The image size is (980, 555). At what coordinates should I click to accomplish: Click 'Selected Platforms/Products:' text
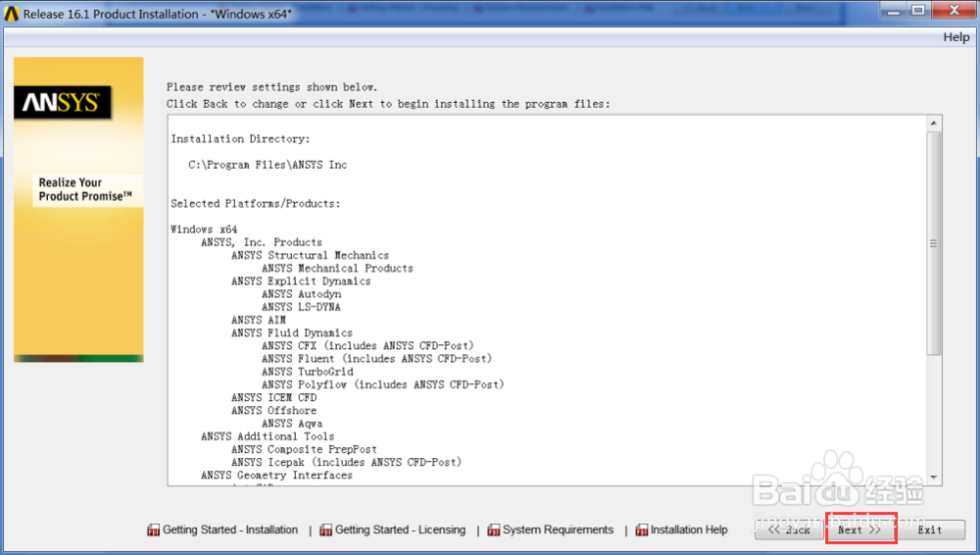pos(256,203)
